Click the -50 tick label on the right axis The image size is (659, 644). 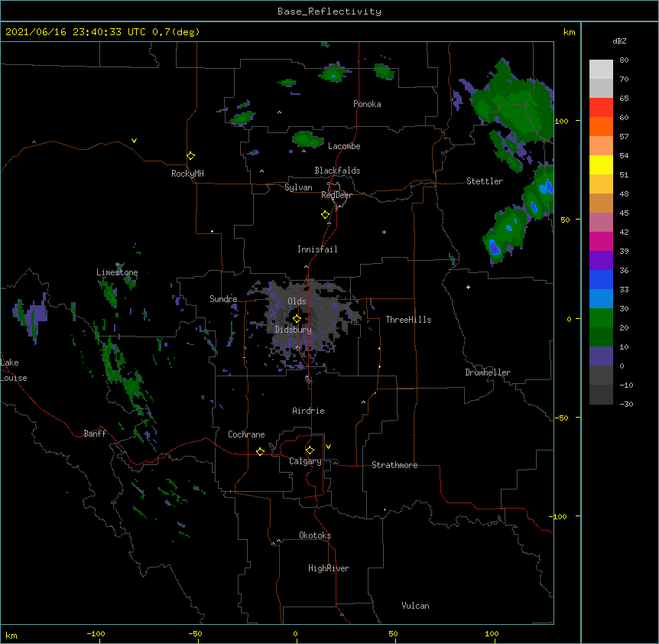(x=561, y=418)
